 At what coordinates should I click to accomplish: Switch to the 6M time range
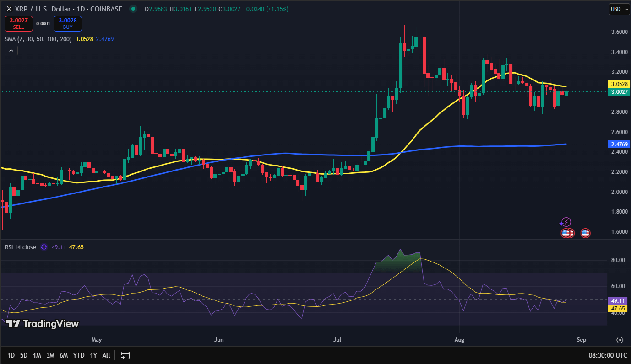point(64,355)
